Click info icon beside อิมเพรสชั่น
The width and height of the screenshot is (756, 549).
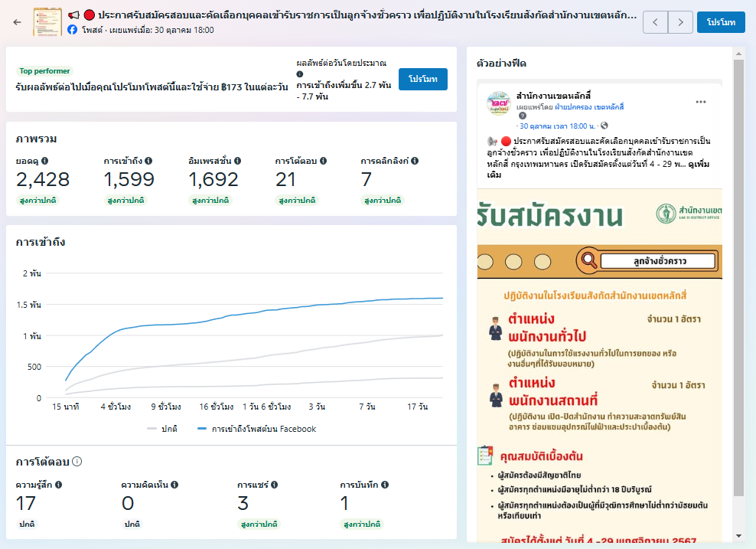(238, 161)
